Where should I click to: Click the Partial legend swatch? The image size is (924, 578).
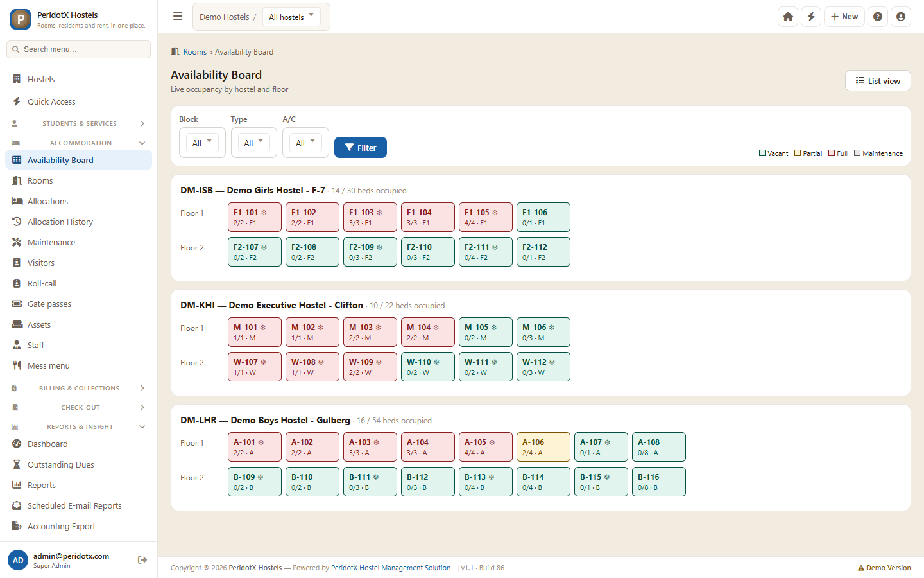click(798, 153)
